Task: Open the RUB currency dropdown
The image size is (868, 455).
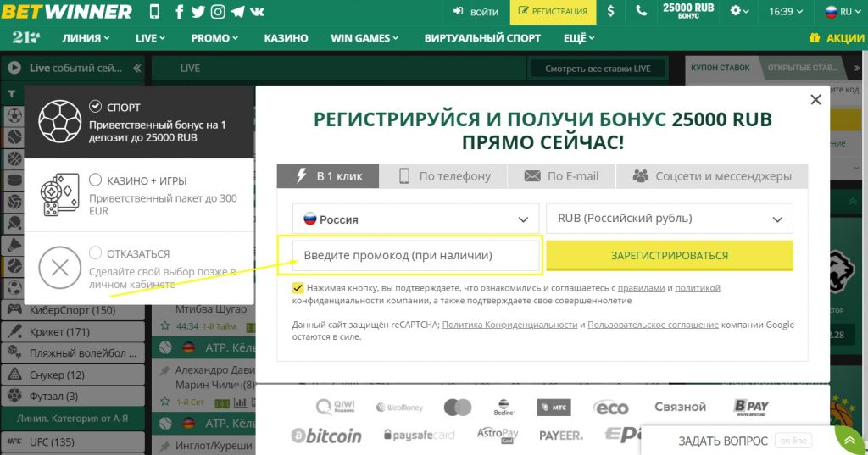Action: 670,219
